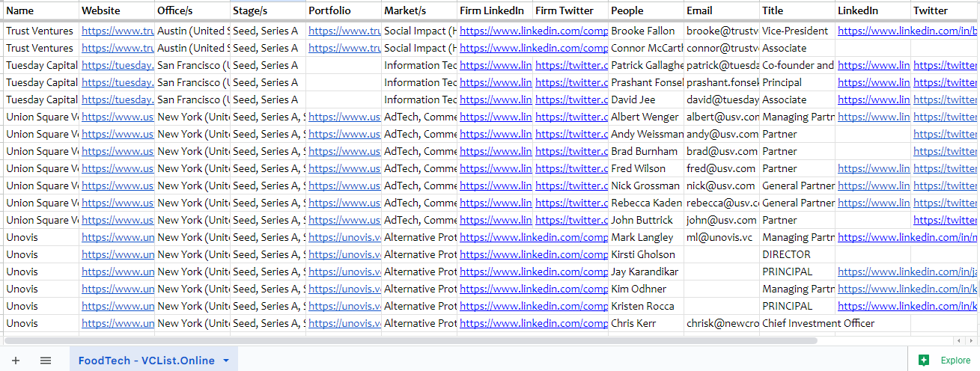Open the Explore panel button
The image size is (980, 371).
944,360
